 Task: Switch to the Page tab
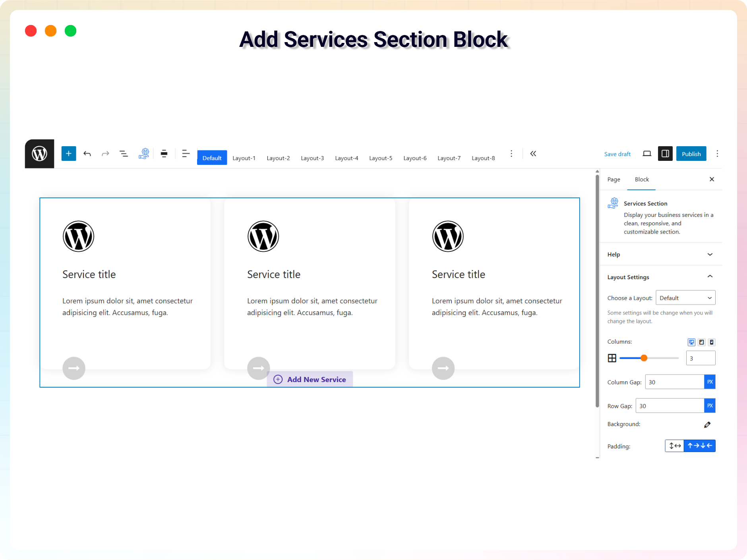coord(613,180)
